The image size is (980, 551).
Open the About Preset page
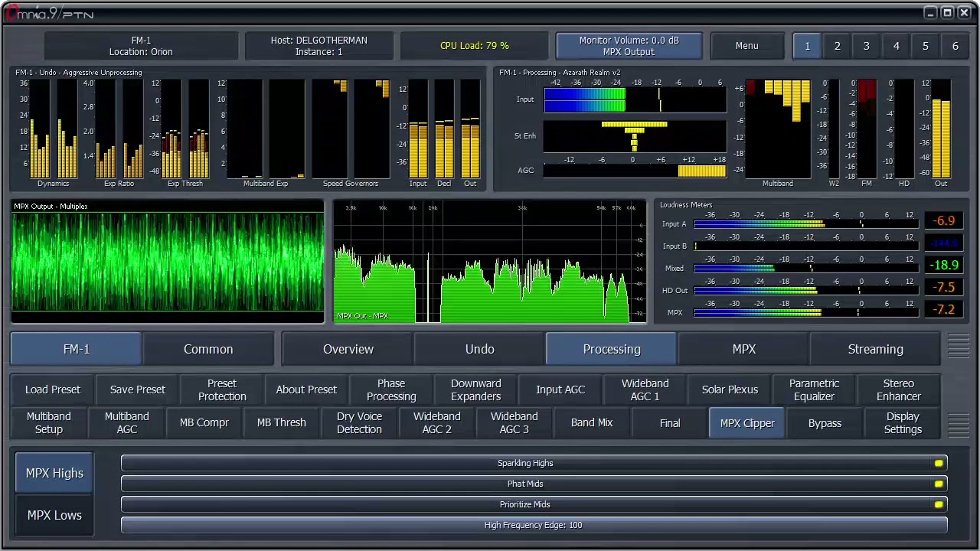pos(306,390)
